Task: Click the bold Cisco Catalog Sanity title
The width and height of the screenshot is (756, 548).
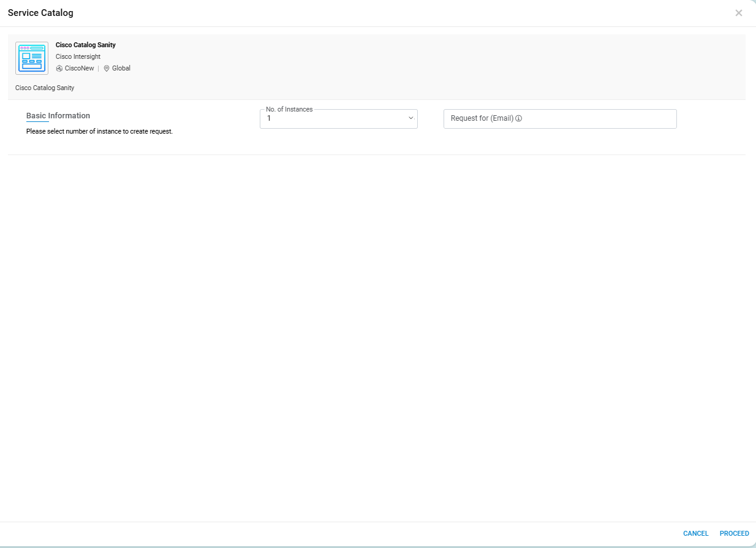Action: coord(86,45)
